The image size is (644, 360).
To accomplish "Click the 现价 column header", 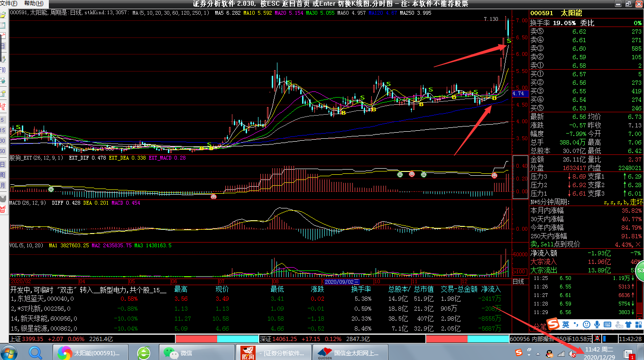I will click(222, 289).
